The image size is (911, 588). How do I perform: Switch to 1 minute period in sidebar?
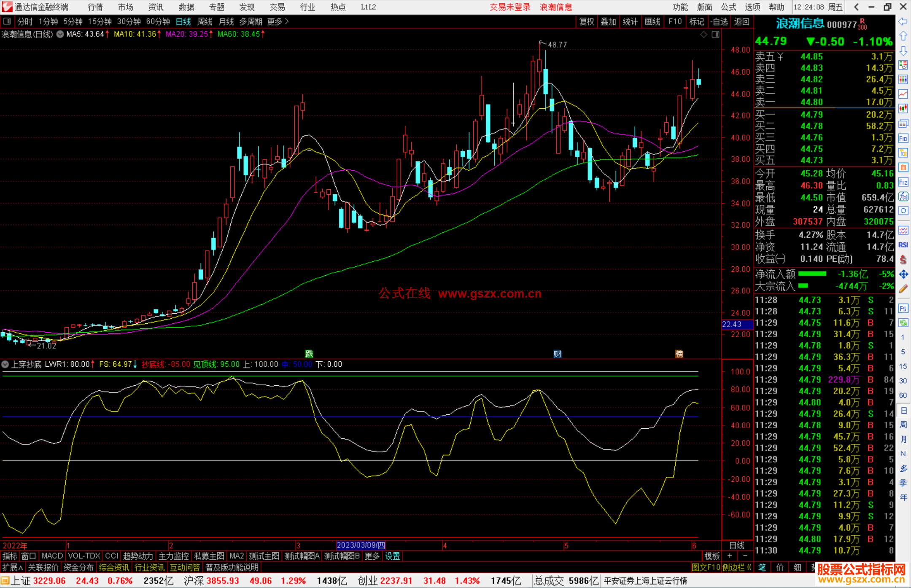pyautogui.click(x=903, y=337)
